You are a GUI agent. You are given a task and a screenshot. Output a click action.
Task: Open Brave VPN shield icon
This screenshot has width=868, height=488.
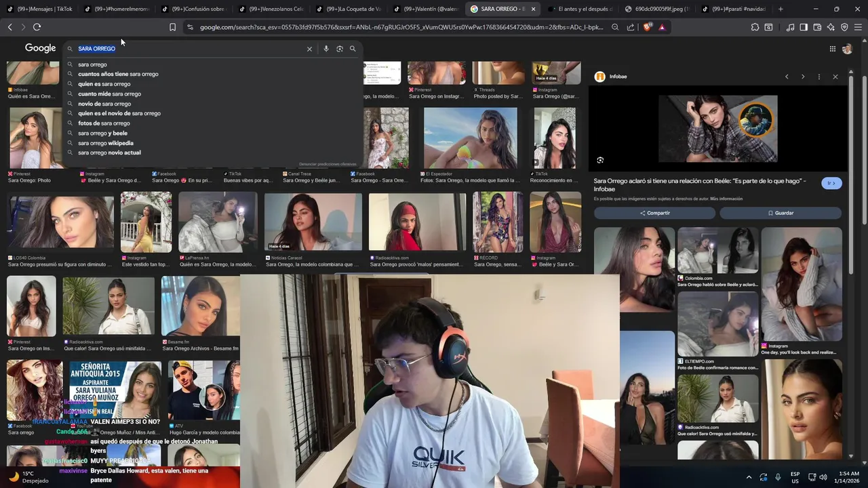tap(844, 27)
